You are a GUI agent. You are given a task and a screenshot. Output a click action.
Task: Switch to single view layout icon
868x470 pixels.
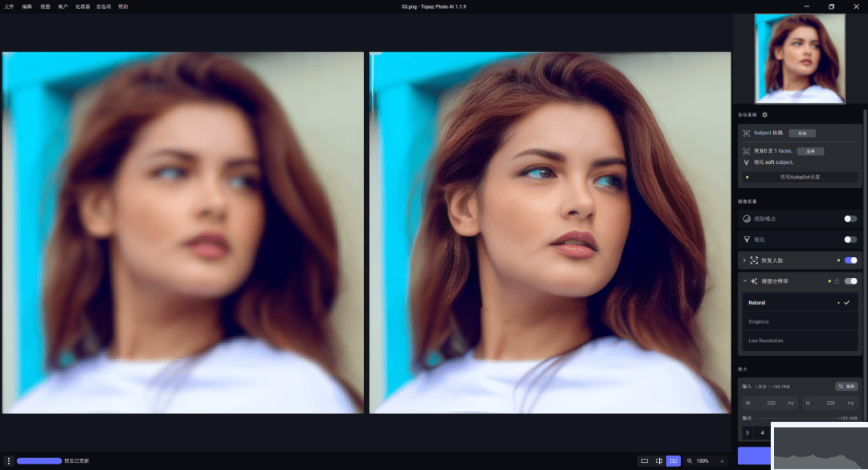pyautogui.click(x=645, y=460)
